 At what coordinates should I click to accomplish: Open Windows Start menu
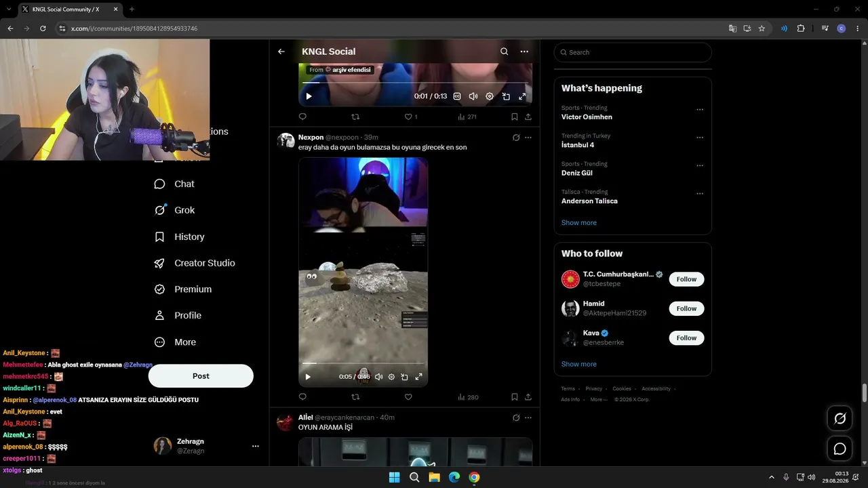pyautogui.click(x=394, y=477)
